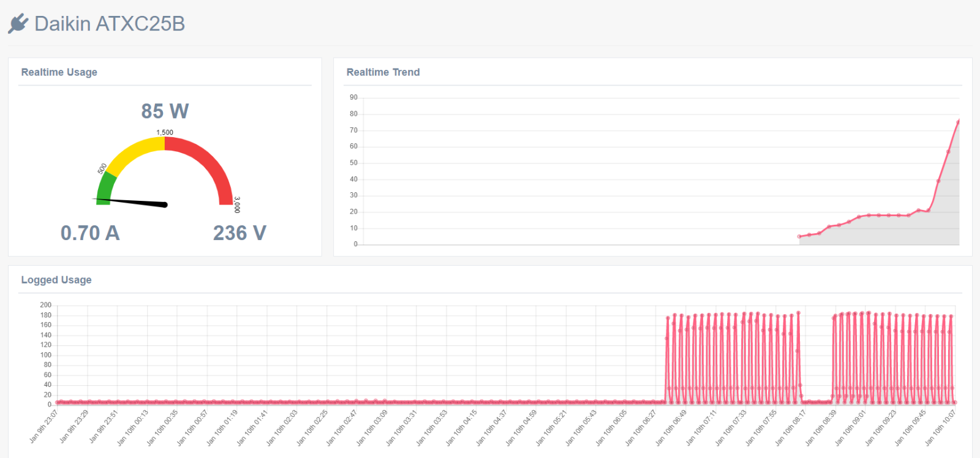Screen dimensions: 980x458
Task: Click the latest data point on Realtime Trend
Action: (x=959, y=121)
